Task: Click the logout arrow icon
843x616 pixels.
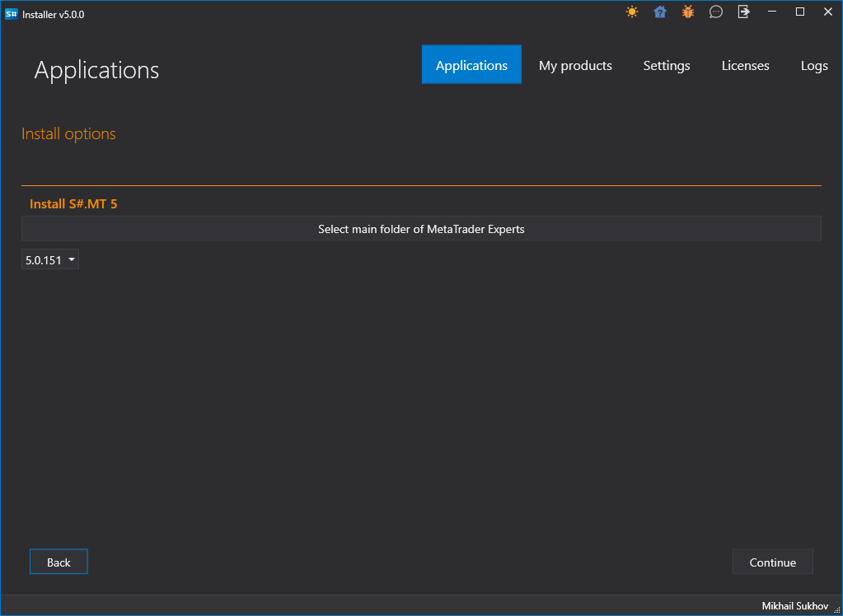Action: coord(743,12)
